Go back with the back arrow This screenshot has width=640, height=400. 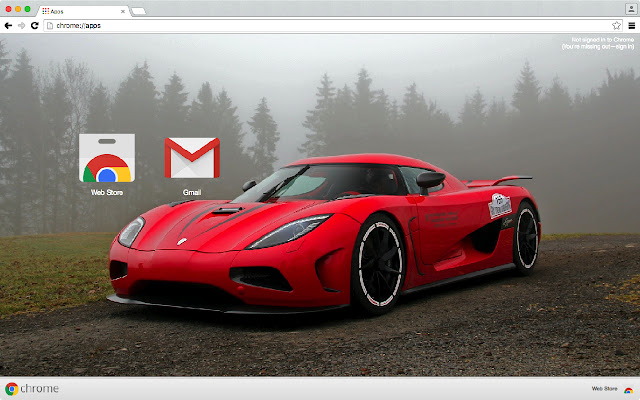pos(8,26)
